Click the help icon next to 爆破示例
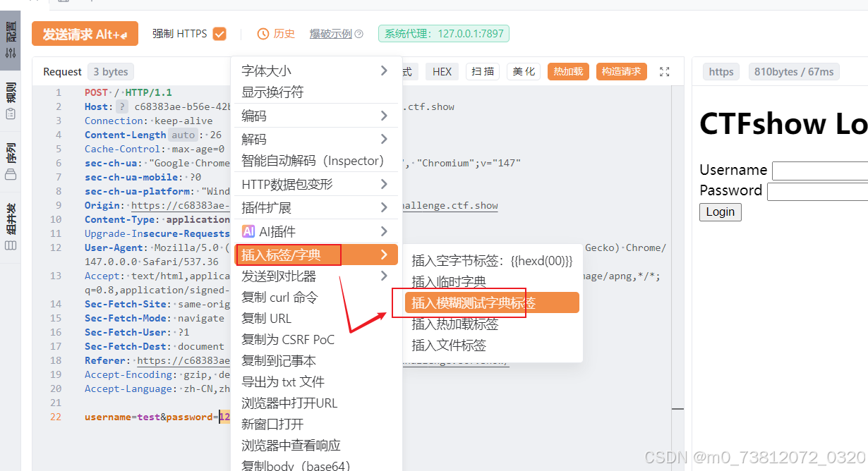 358,34
